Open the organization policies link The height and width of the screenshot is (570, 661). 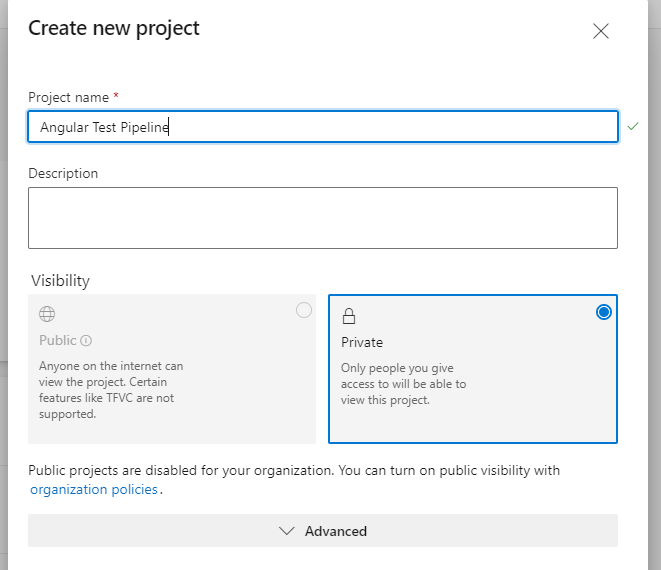(94, 490)
